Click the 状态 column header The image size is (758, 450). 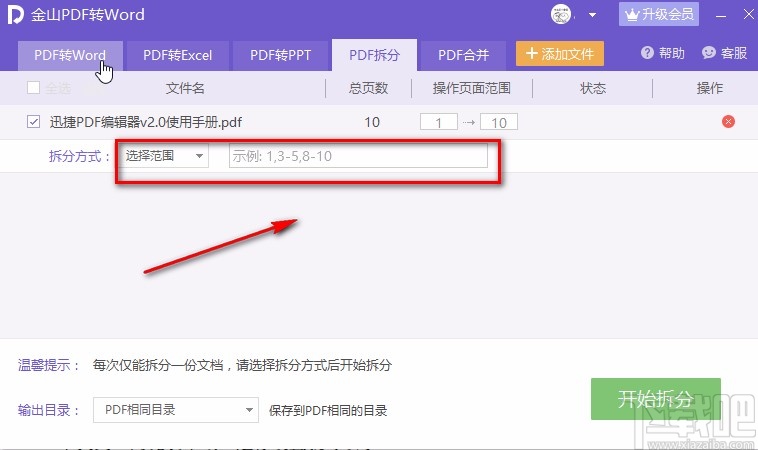[x=593, y=88]
